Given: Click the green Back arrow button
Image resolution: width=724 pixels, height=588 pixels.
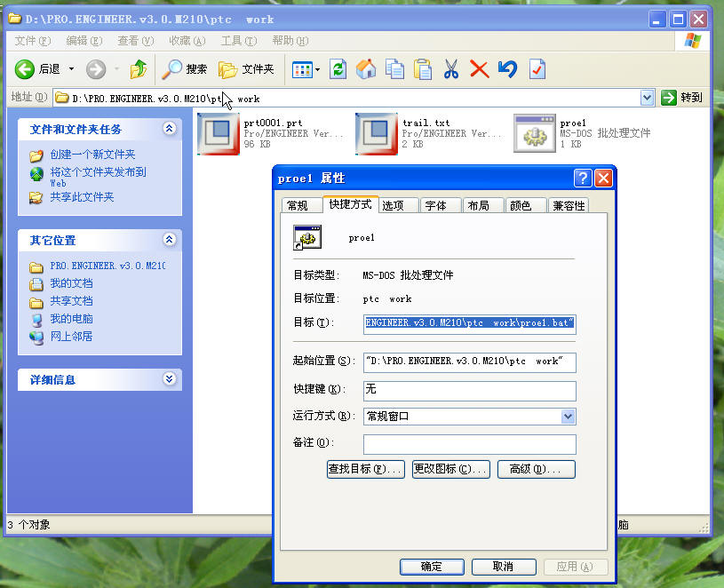Looking at the screenshot, I should pos(25,69).
